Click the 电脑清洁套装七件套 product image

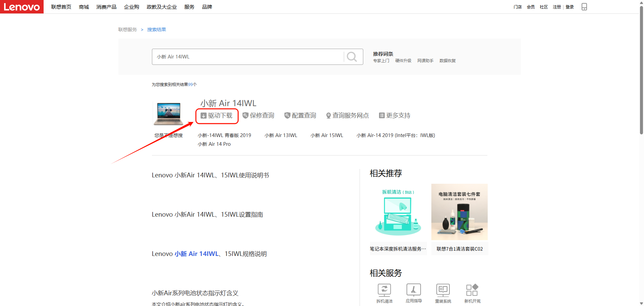click(x=460, y=212)
